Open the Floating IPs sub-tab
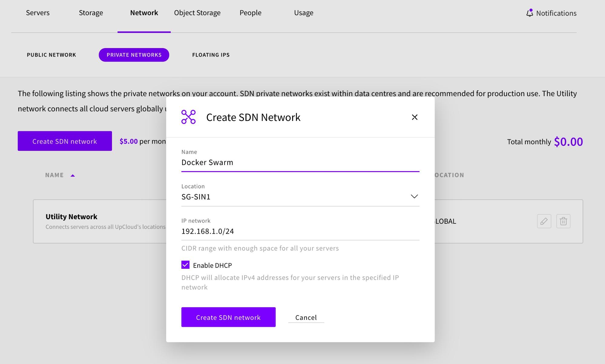605x364 pixels. point(211,55)
